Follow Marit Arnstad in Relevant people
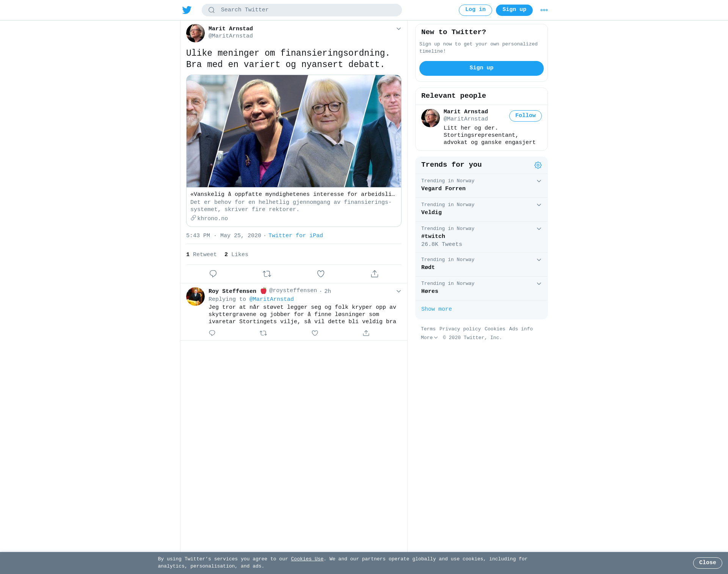The width and height of the screenshot is (728, 574). coord(526,116)
